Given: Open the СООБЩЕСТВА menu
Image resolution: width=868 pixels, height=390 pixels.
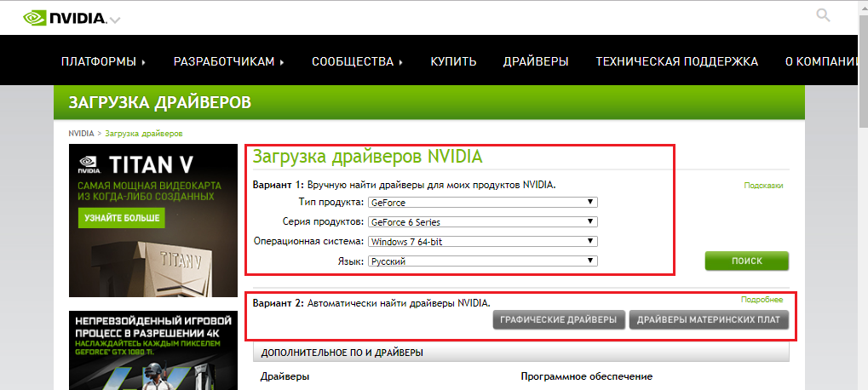Looking at the screenshot, I should coord(358,61).
